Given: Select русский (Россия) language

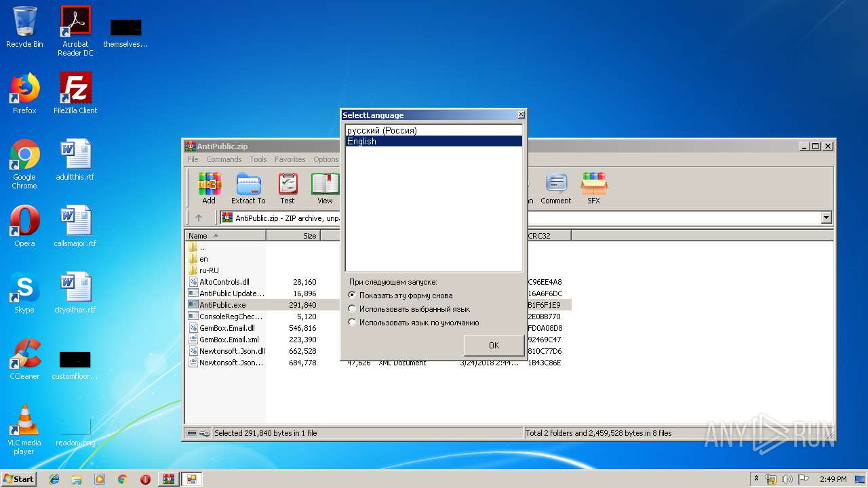Looking at the screenshot, I should 434,130.
